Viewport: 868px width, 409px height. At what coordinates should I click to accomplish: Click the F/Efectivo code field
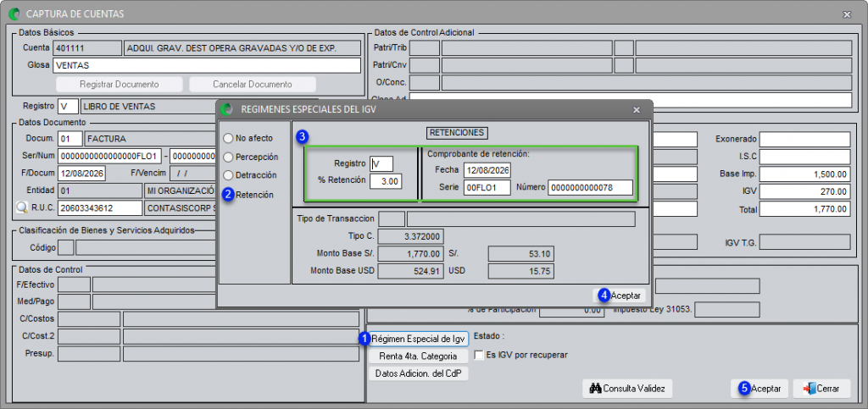pyautogui.click(x=75, y=285)
